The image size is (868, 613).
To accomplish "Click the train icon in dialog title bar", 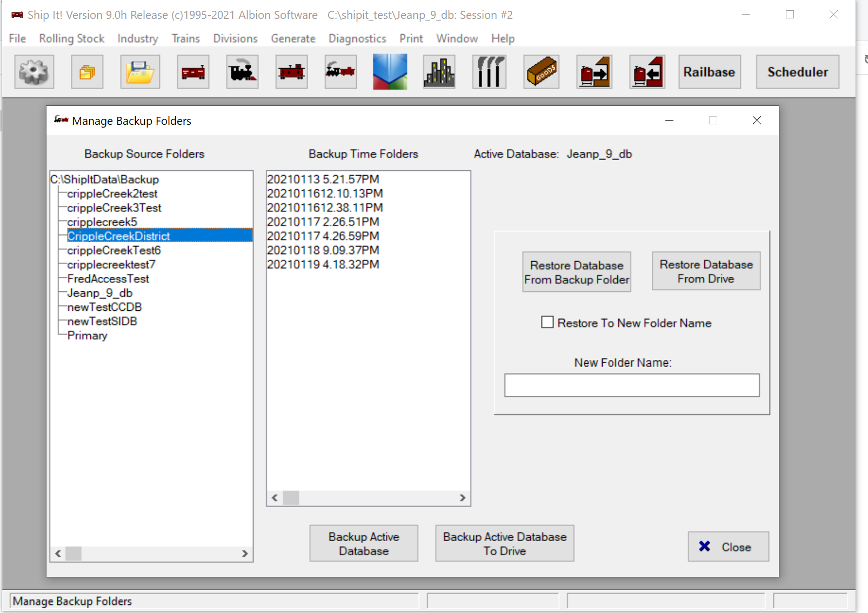I will pos(61,120).
